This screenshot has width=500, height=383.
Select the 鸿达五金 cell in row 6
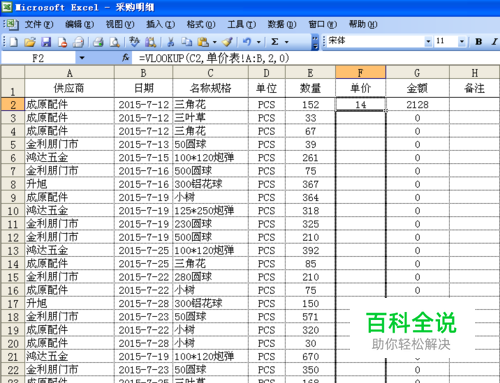(69, 158)
